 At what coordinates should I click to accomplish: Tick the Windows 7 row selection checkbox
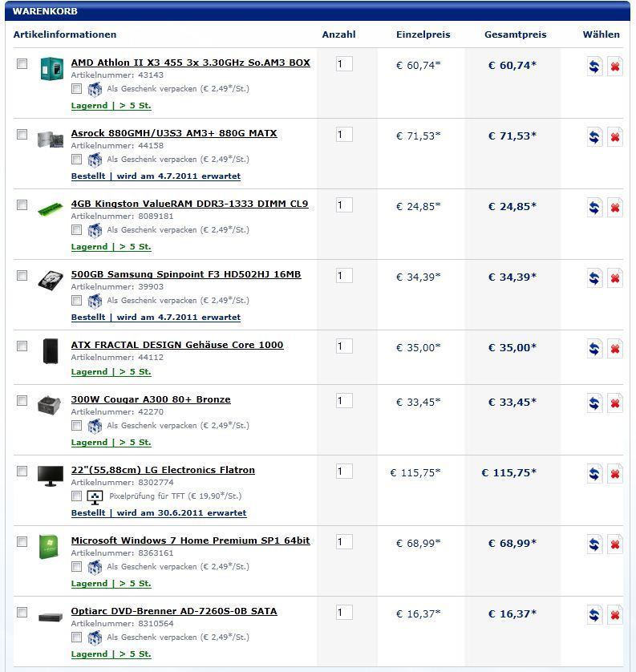pos(22,542)
